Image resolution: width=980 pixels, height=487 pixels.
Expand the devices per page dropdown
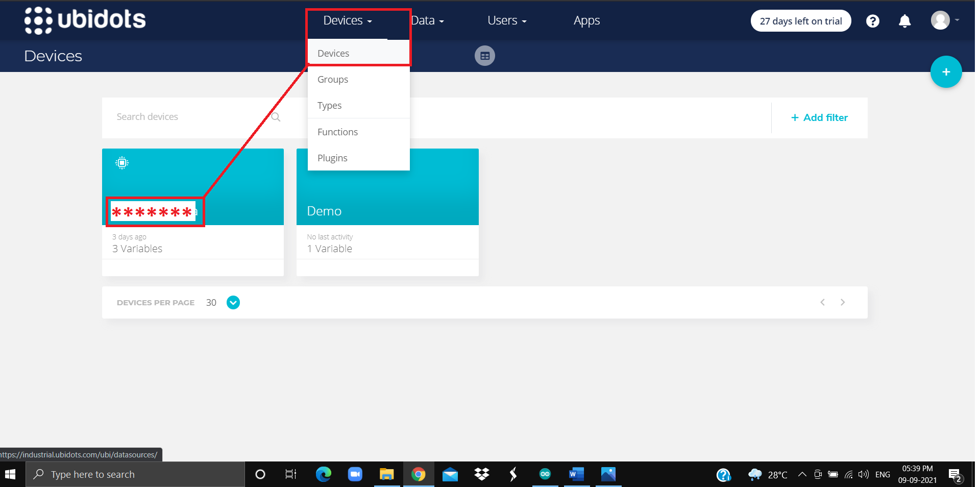(233, 303)
